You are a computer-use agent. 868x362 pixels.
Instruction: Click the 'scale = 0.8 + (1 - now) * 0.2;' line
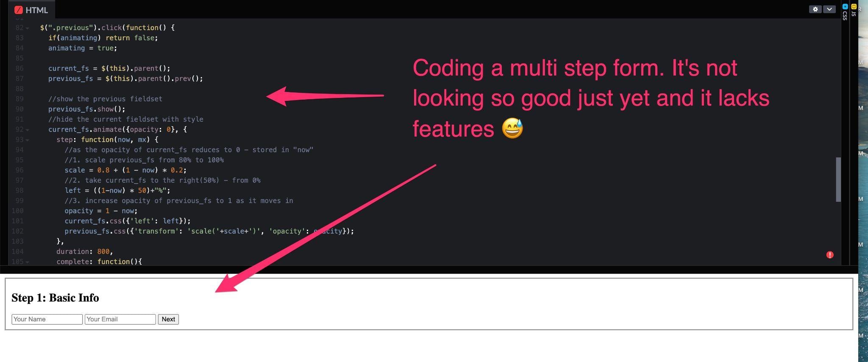(x=125, y=170)
